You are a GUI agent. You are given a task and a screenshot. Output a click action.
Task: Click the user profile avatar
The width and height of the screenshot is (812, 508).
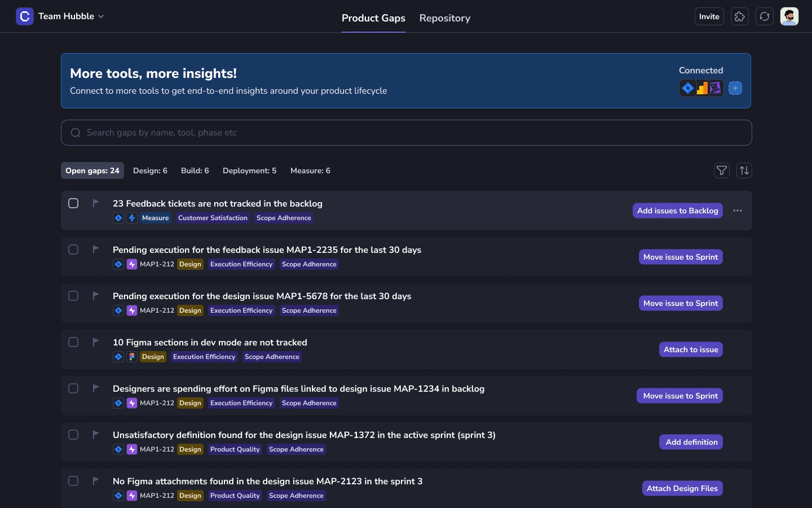789,17
